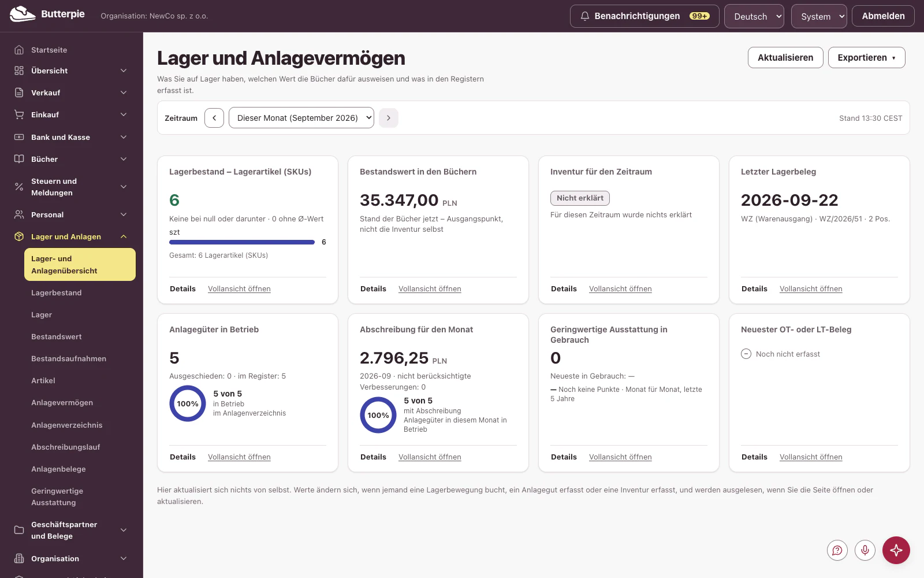Click the Einkauf shopping cart icon
Screen dimensions: 924x578
coord(19,114)
